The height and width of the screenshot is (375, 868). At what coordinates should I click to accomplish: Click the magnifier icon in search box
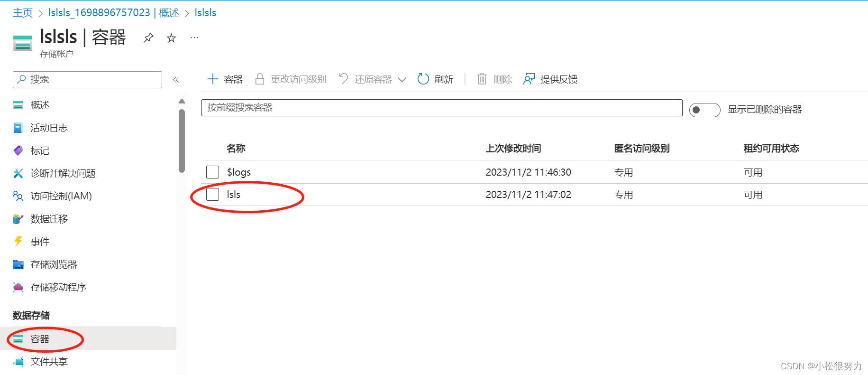(x=22, y=79)
